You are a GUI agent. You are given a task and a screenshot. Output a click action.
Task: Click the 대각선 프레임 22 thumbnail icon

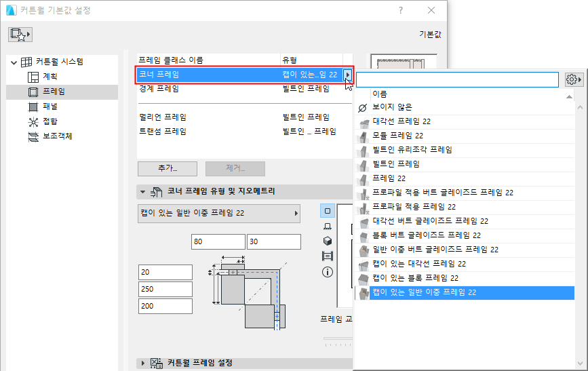363,122
